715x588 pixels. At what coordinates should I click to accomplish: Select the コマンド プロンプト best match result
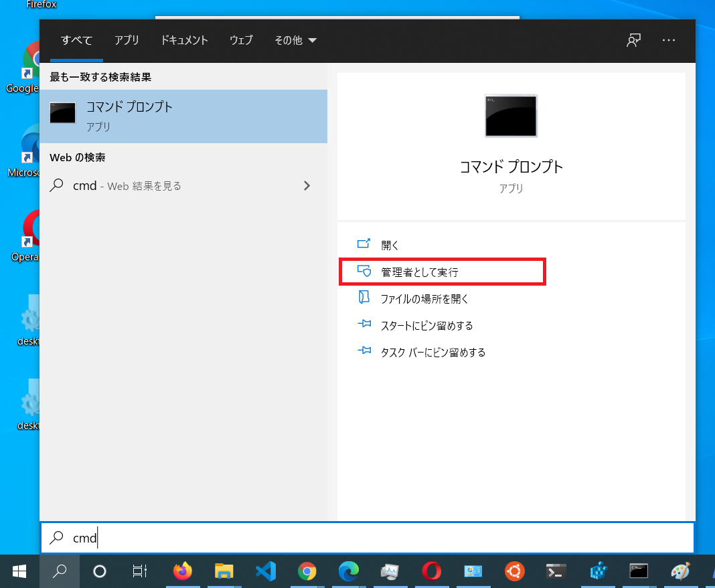click(x=183, y=116)
